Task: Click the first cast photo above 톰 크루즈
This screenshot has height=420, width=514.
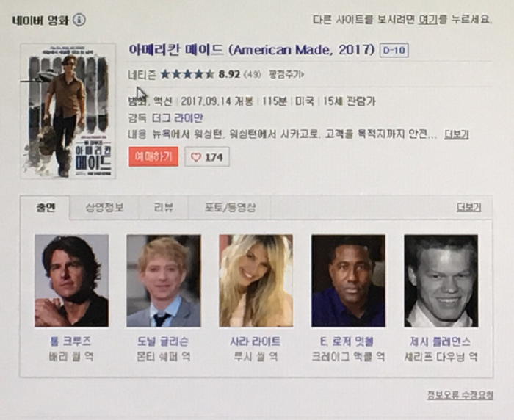Action: 72,280
